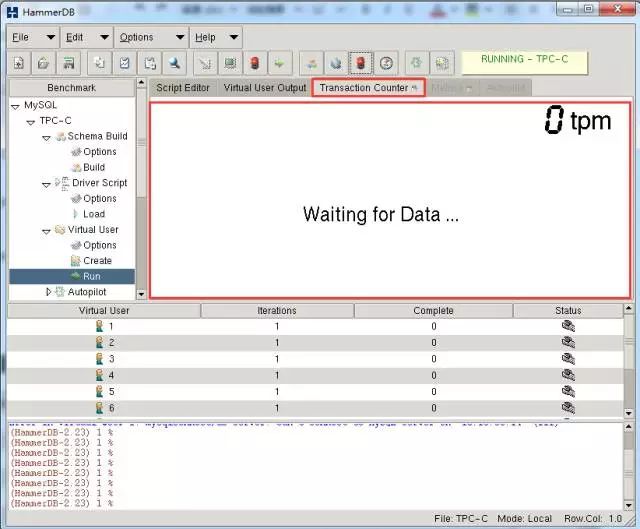Image resolution: width=640 pixels, height=529 pixels.
Task: Click the Status column header
Action: (x=568, y=311)
